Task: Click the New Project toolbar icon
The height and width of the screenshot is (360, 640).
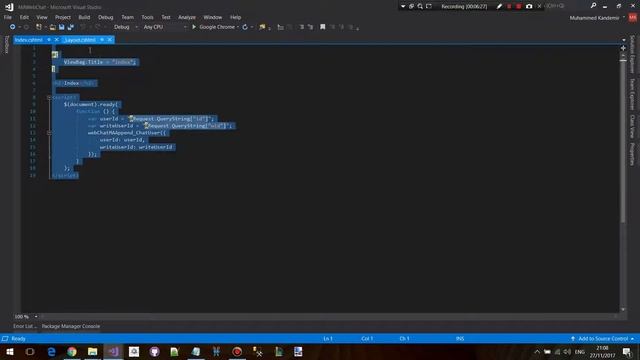Action: point(39,27)
